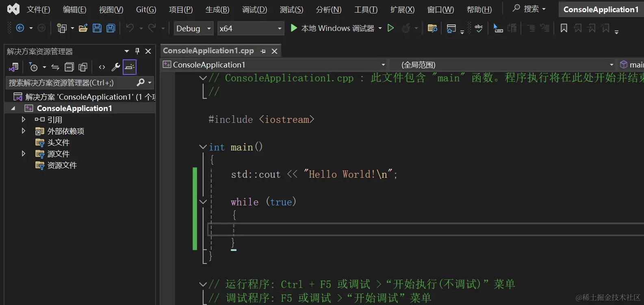Open the toolbar overflow options after bookmarks
Viewport: 644px width, 305px height.
616,32
